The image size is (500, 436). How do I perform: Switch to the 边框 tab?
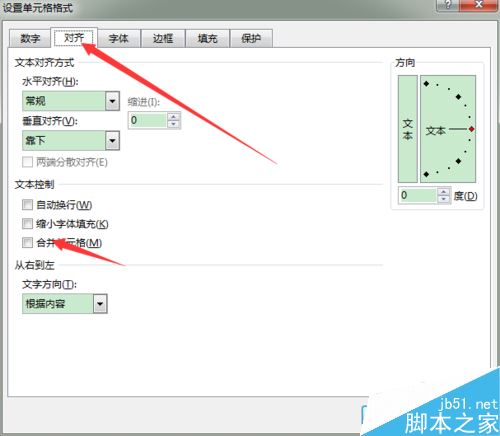click(163, 38)
